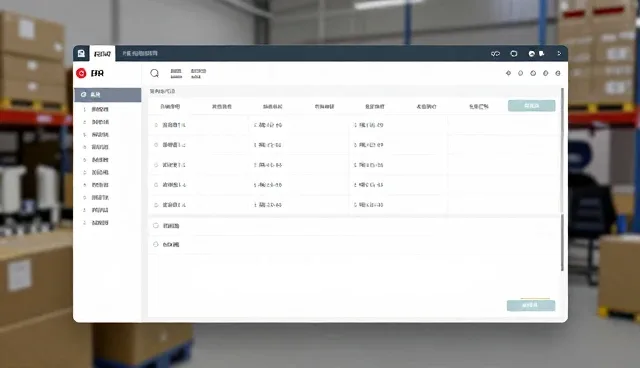The height and width of the screenshot is (368, 640).
Task: Select the radio button on the fourth table row
Action: pyautogui.click(x=156, y=185)
